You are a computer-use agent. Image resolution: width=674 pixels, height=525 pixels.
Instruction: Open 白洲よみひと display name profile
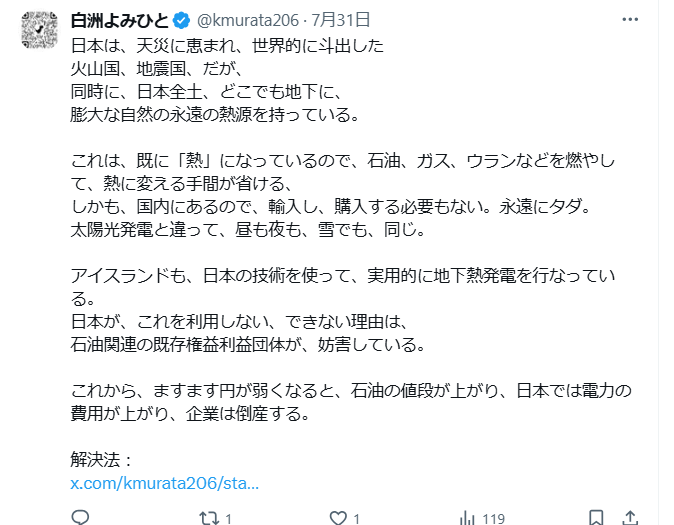point(120,20)
